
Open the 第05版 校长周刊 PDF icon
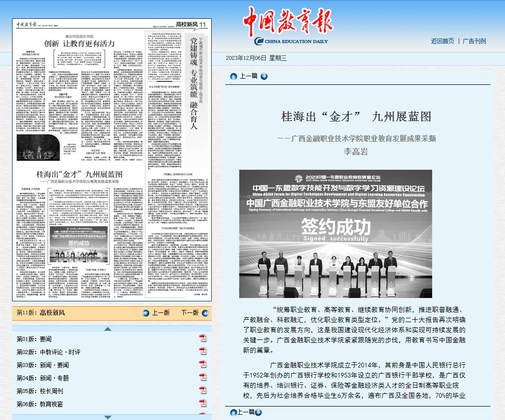pyautogui.click(x=203, y=391)
